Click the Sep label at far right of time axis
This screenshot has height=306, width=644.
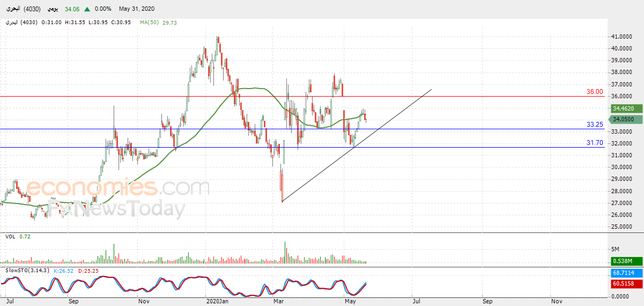pos(487,302)
